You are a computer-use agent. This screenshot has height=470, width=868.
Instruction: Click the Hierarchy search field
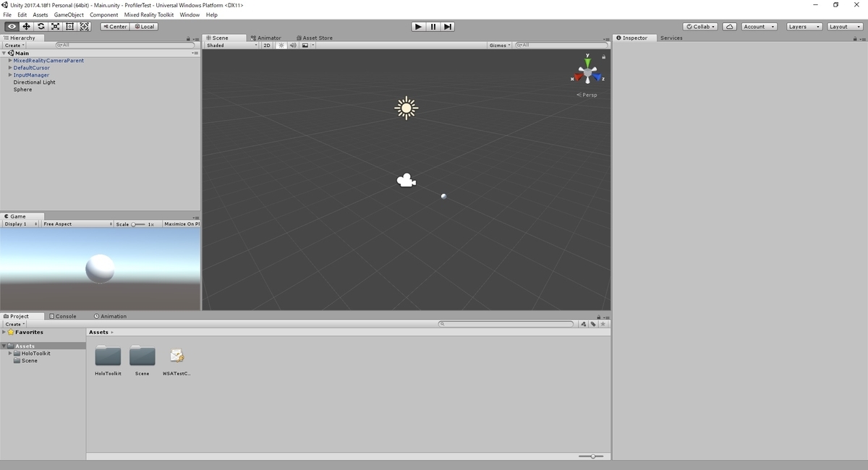coord(124,45)
